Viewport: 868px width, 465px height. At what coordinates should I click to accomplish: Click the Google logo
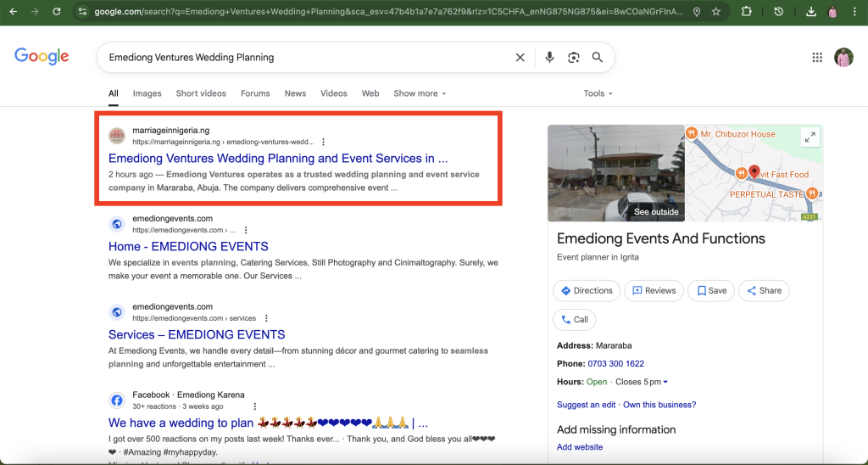[42, 57]
